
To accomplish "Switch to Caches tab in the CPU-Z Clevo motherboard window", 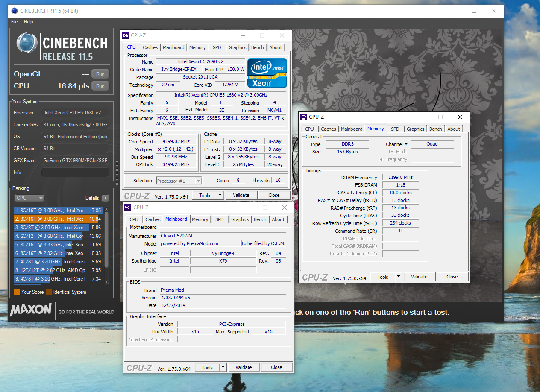I will point(153,219).
